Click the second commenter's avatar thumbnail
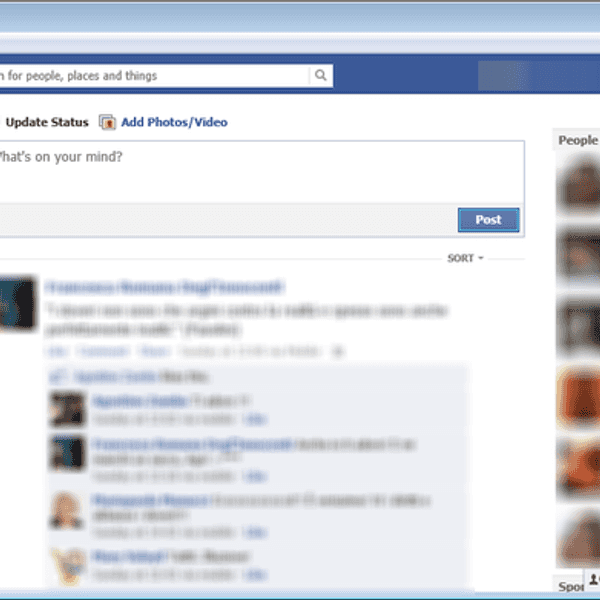600x600 pixels. 67,452
